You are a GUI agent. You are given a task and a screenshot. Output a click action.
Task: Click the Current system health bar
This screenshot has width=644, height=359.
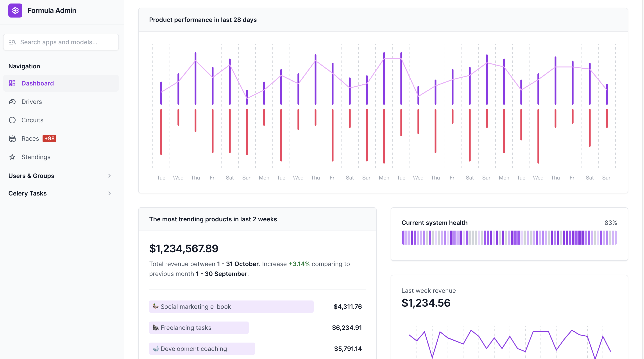click(x=509, y=238)
